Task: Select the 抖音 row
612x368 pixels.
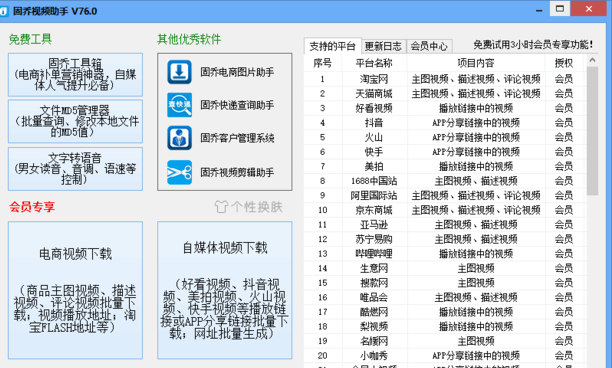Action: point(445,123)
